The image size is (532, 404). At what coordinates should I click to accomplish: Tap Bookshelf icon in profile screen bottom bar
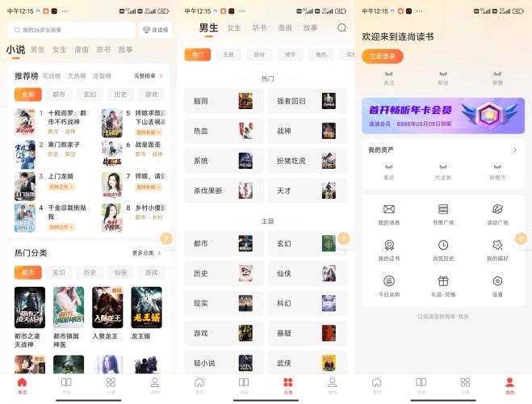(421, 383)
